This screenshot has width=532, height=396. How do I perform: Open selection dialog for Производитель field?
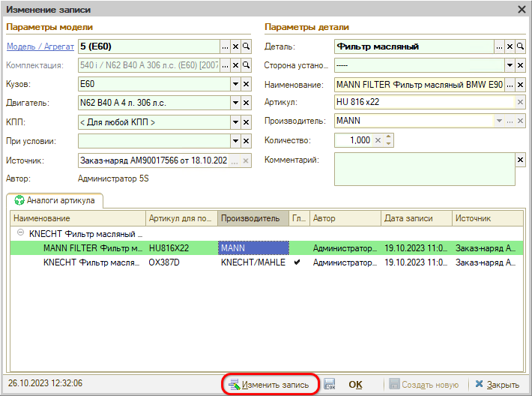[x=510, y=121]
